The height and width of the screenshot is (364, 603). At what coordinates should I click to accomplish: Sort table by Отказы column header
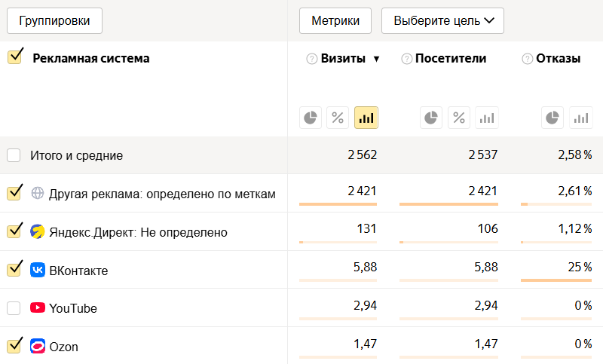[558, 59]
